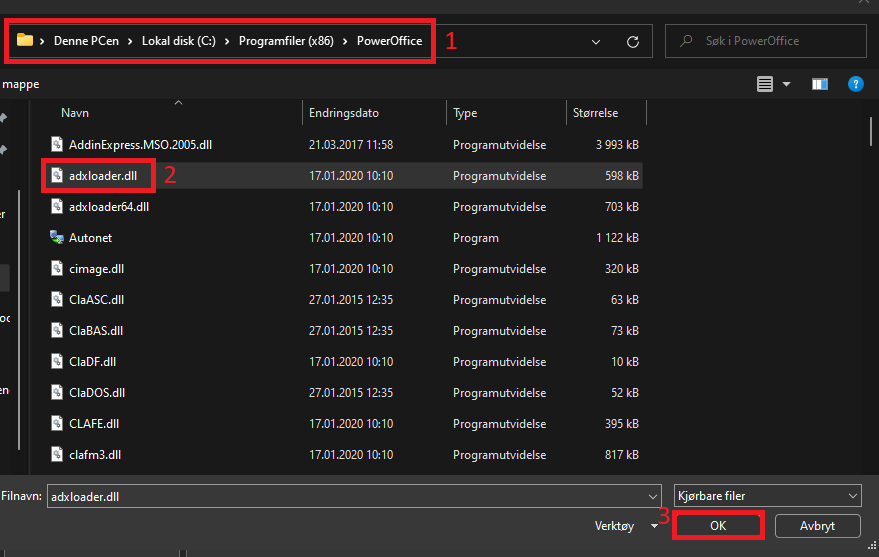Click the CLAFE.dll file icon
Image resolution: width=879 pixels, height=557 pixels.
[57, 424]
